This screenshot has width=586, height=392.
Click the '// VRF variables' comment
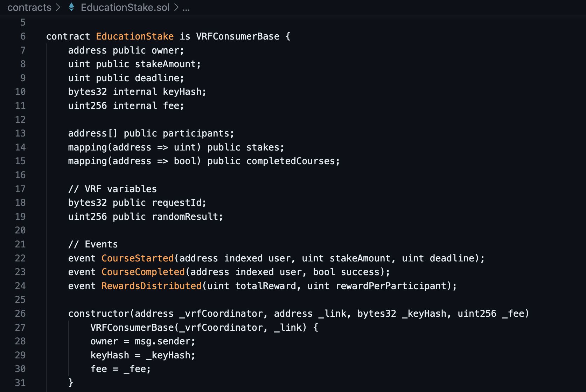point(112,189)
